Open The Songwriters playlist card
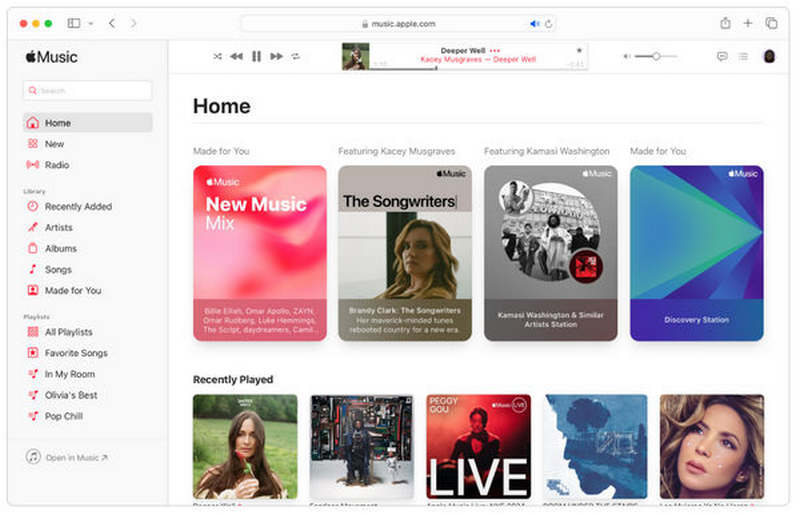The image size is (800, 515). click(405, 253)
